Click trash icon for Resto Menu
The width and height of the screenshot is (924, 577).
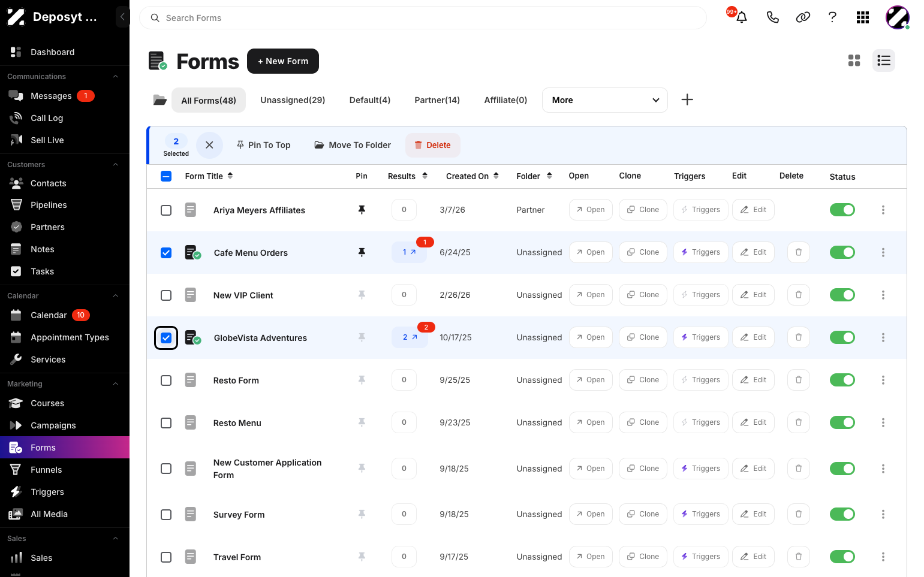click(x=799, y=422)
